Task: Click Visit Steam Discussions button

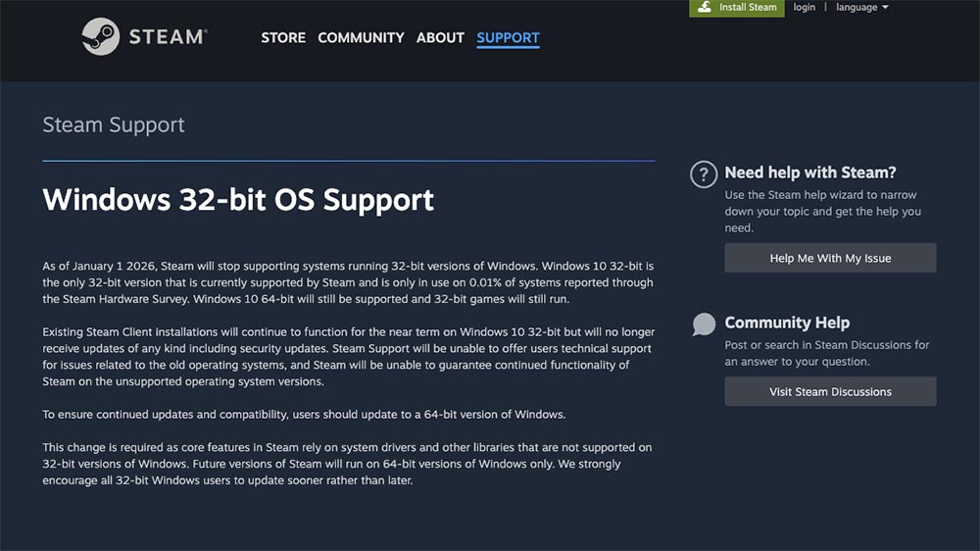Action: pos(830,391)
